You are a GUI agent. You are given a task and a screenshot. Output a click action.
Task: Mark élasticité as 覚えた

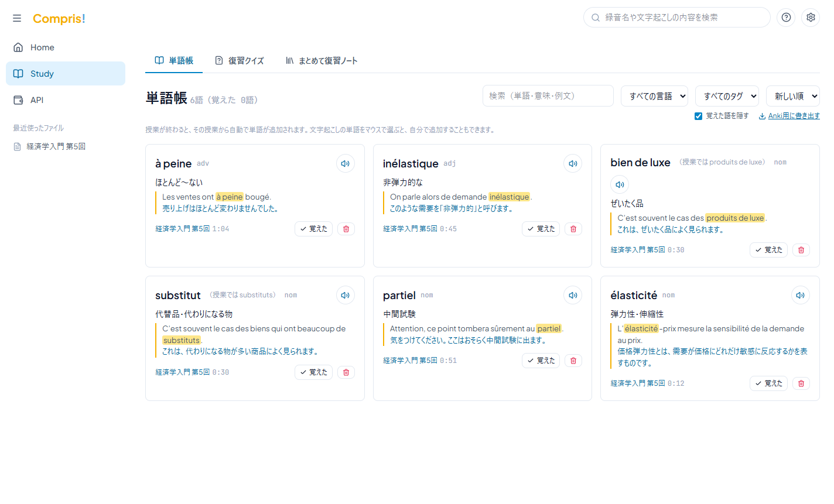768,383
